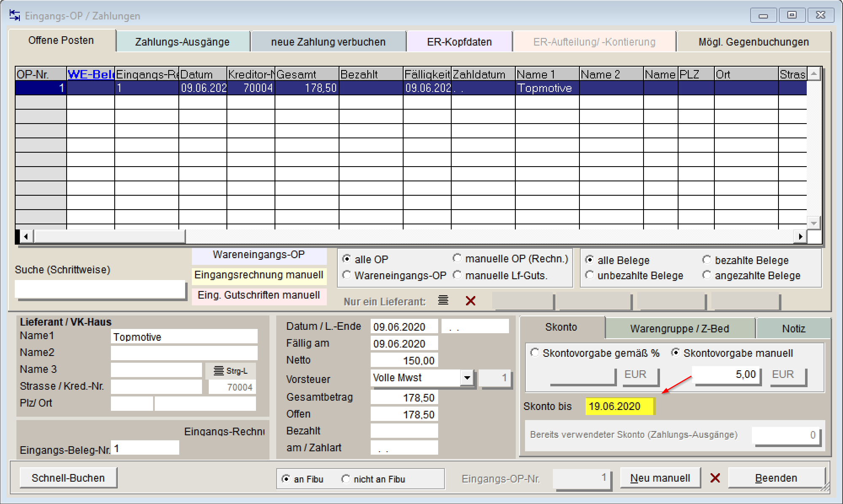Click the window title icon Eingangs-OP / Zahlungen
843x504 pixels.
point(15,16)
